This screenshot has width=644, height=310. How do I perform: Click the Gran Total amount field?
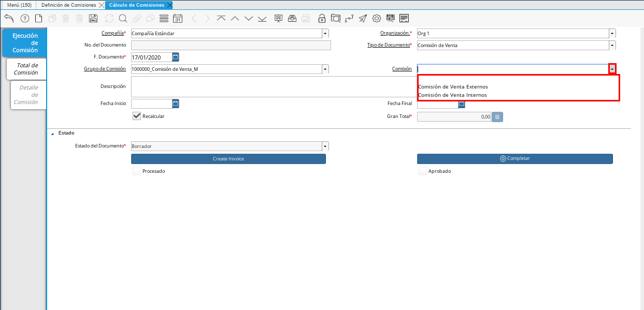(454, 117)
